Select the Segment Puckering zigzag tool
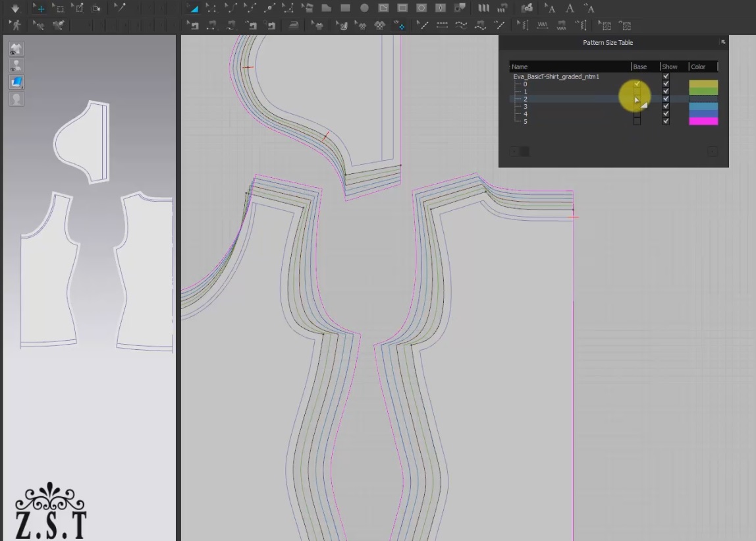The height and width of the screenshot is (541, 756). [x=543, y=26]
